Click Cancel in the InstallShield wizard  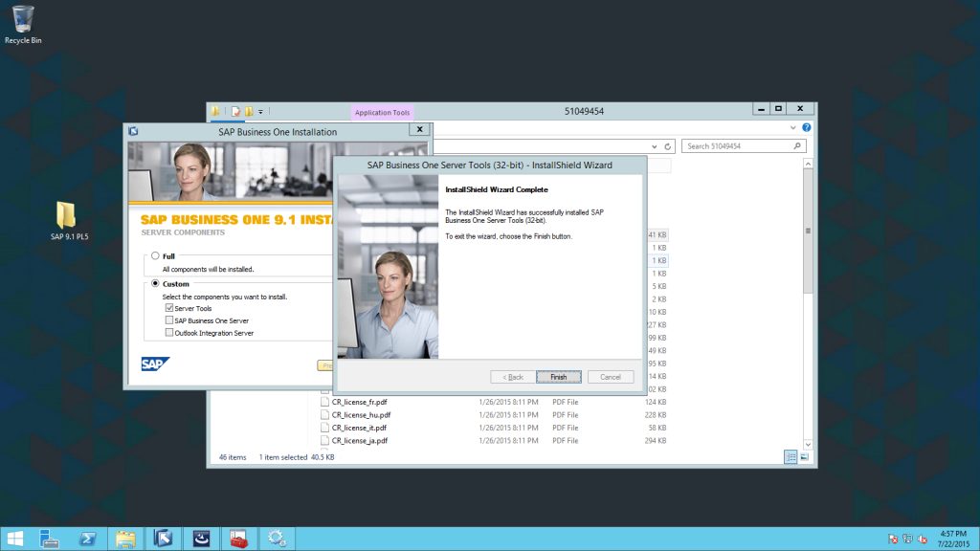point(611,377)
